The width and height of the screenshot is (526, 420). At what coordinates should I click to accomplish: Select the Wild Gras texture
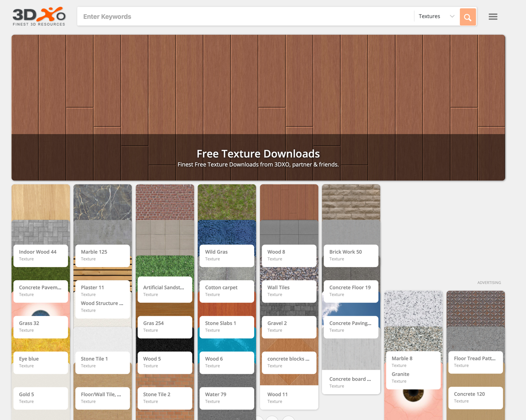pos(227,255)
